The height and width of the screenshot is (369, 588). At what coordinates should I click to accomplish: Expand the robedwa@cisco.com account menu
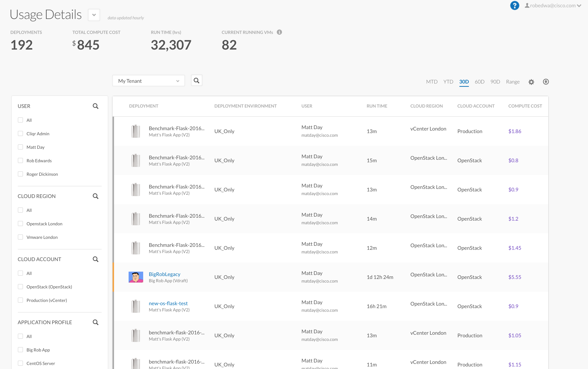(553, 6)
